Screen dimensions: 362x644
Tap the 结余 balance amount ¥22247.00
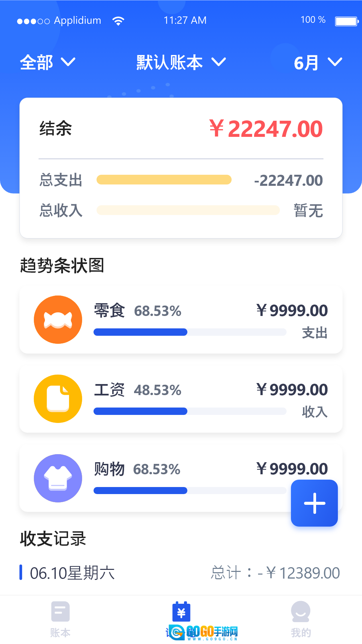pos(266,129)
